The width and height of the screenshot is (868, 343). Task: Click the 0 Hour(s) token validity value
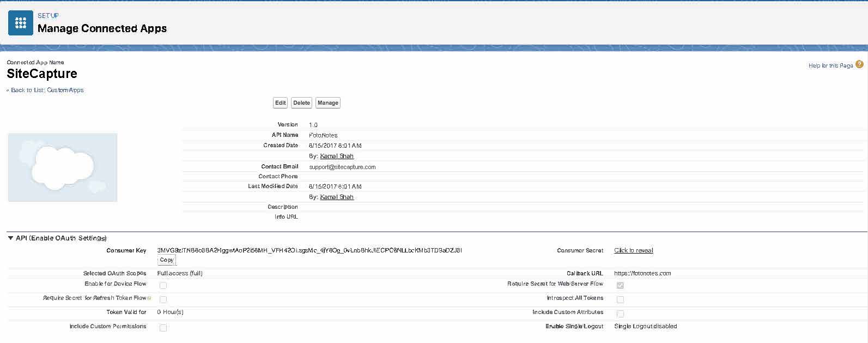(170, 312)
